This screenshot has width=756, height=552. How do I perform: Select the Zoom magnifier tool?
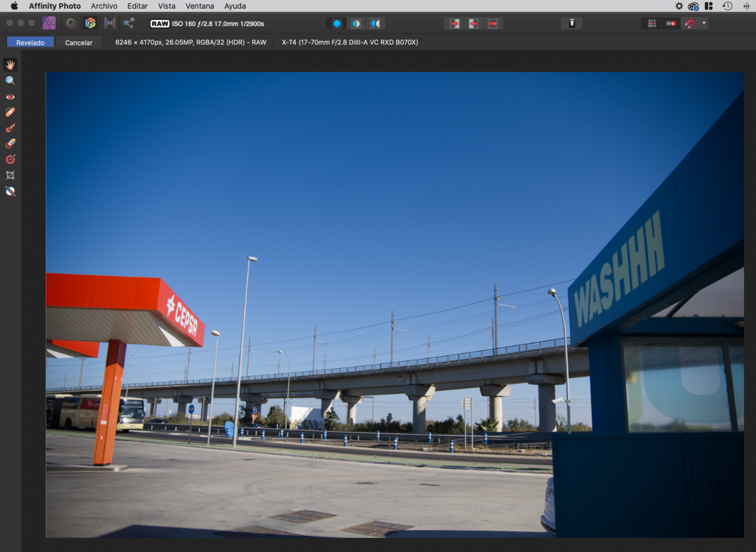pyautogui.click(x=10, y=81)
